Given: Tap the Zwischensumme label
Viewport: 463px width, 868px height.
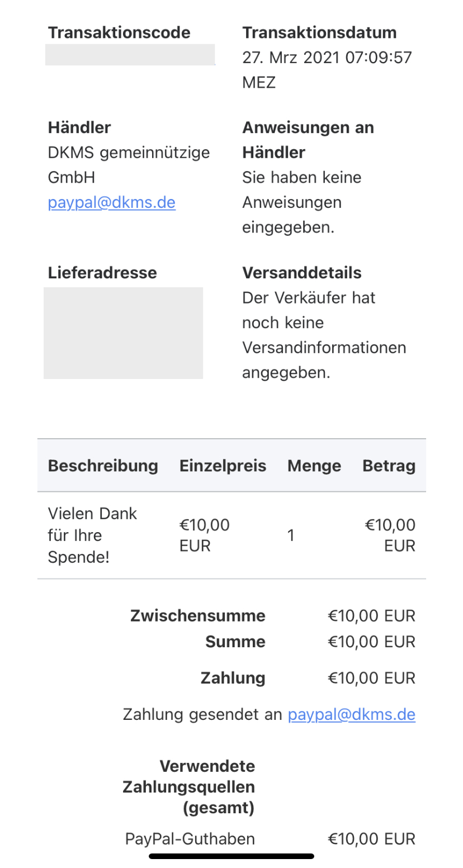Looking at the screenshot, I should (197, 616).
